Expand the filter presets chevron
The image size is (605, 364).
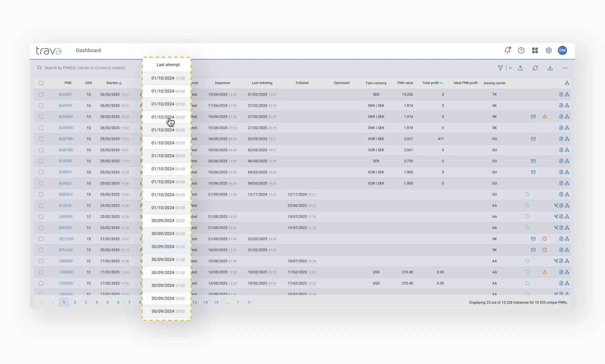[510, 68]
